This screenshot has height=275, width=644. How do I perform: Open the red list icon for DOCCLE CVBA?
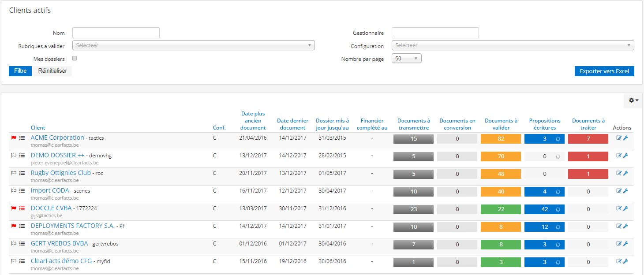(x=22, y=208)
